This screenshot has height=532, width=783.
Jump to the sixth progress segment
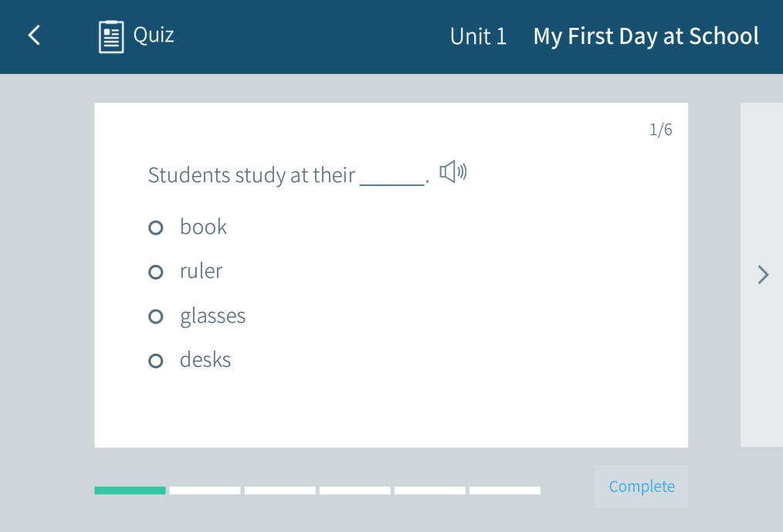tap(504, 490)
